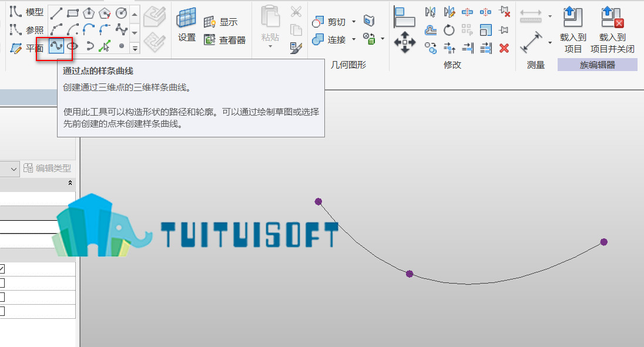This screenshot has height=347, width=644.
Task: Select Trim/Extend Multiple Elements tool
Action: pyautogui.click(x=486, y=48)
